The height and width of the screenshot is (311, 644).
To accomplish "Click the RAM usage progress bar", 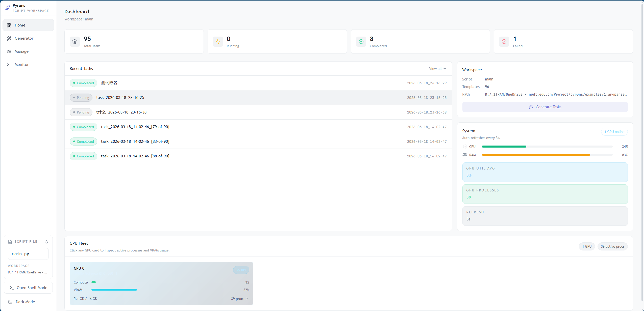I will (547, 155).
